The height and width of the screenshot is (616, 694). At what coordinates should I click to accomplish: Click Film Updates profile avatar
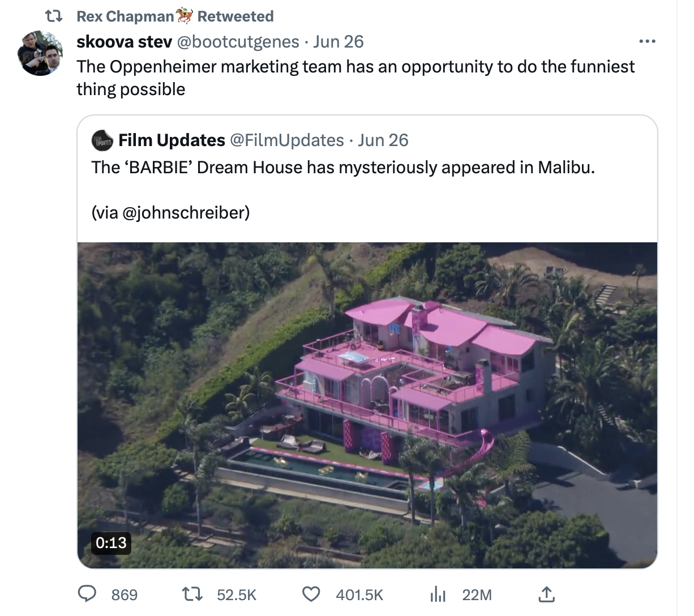pos(102,140)
